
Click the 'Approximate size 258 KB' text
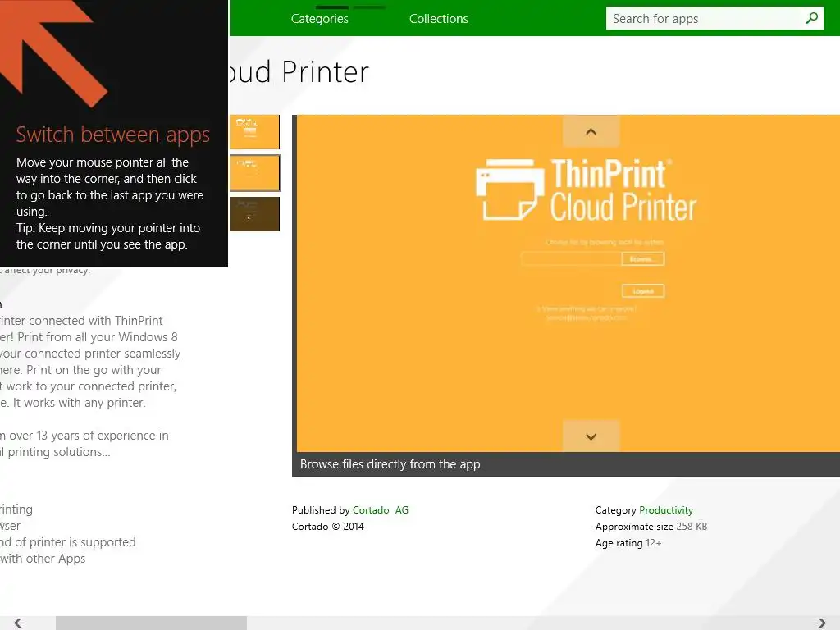click(651, 527)
